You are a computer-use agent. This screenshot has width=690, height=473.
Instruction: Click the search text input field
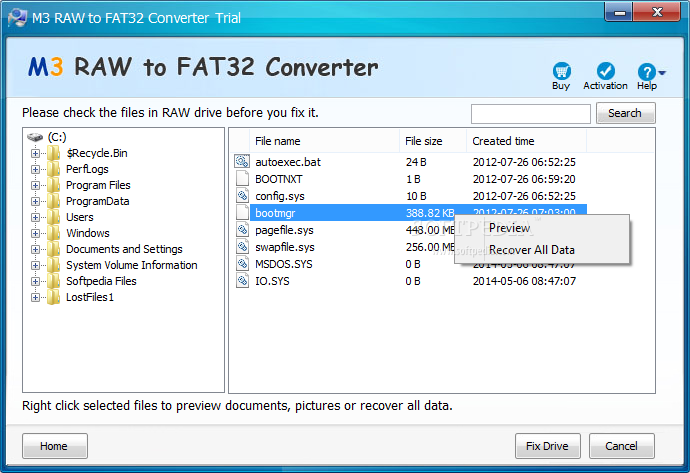(531, 114)
